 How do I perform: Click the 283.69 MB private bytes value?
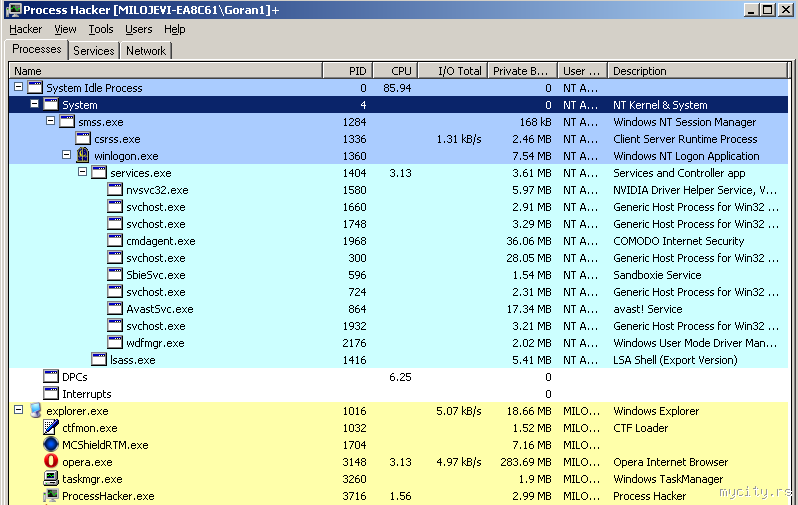point(526,462)
